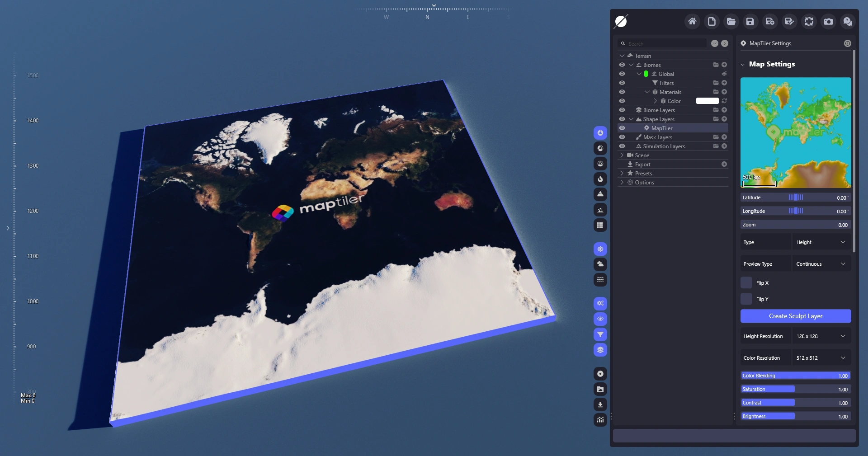Create a new file with the blank page icon
868x456 pixels.
pyautogui.click(x=712, y=21)
